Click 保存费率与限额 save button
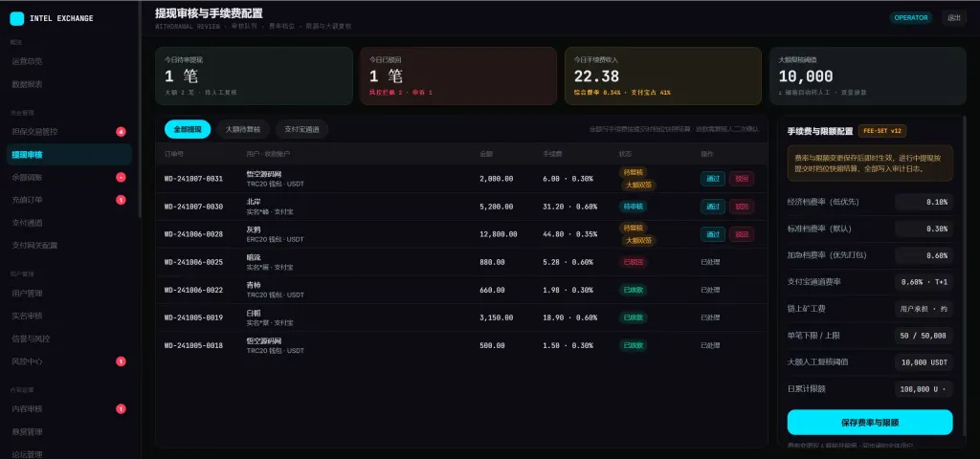 point(870,422)
